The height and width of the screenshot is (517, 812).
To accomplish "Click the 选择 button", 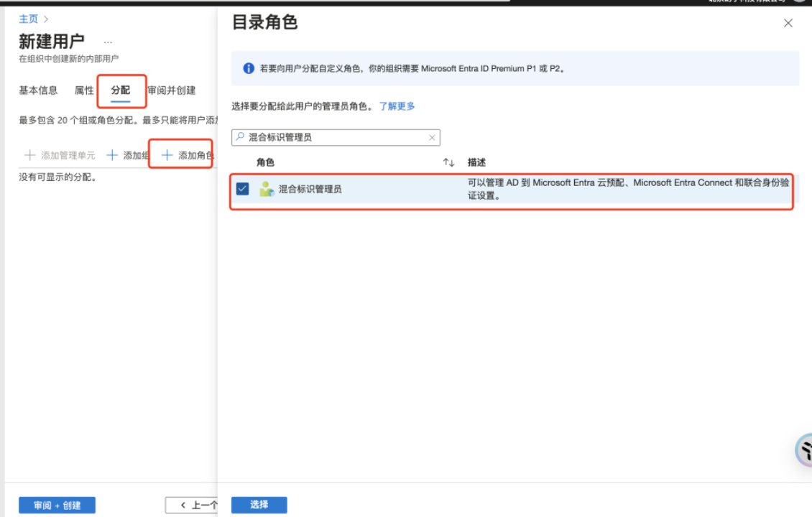I will tap(259, 505).
